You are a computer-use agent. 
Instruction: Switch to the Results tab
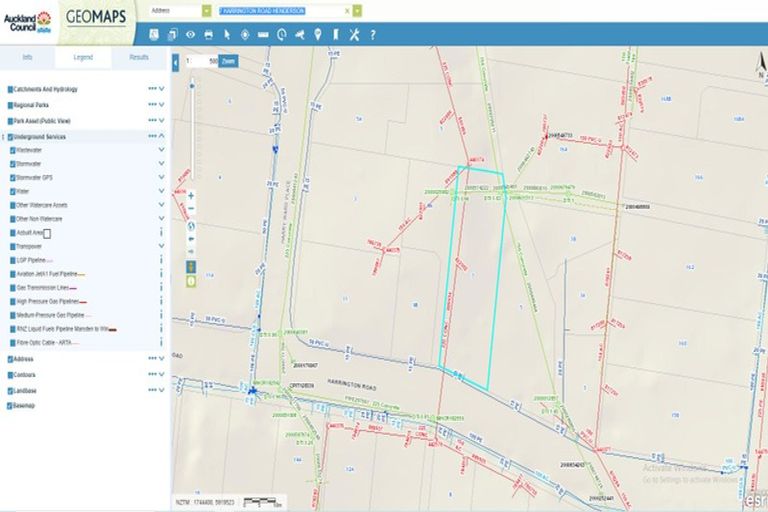138,57
